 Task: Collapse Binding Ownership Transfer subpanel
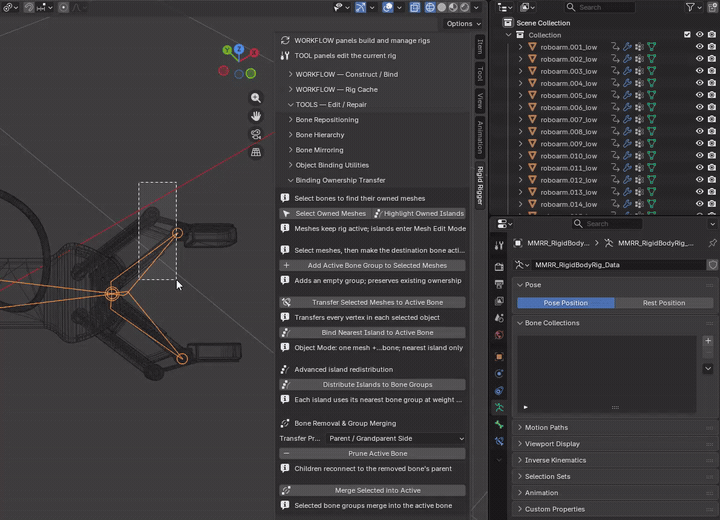[x=340, y=181]
